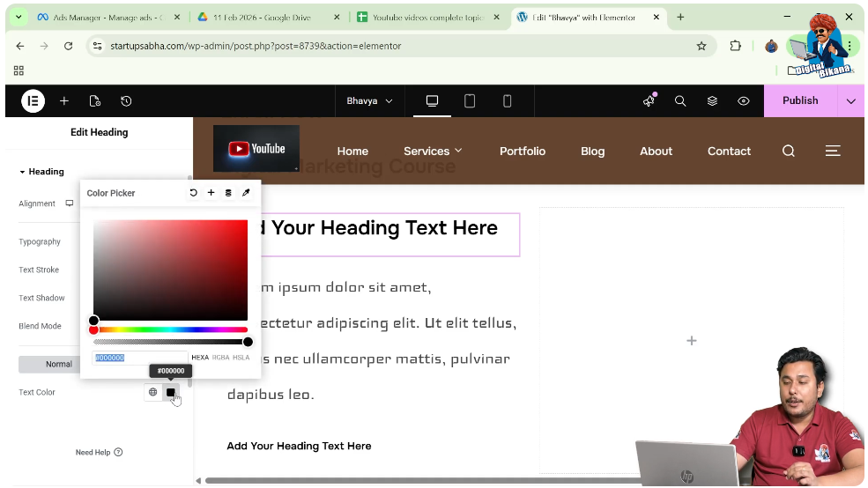Expand Services menu in site header
Viewport: 868px width, 488px height.
tap(433, 151)
